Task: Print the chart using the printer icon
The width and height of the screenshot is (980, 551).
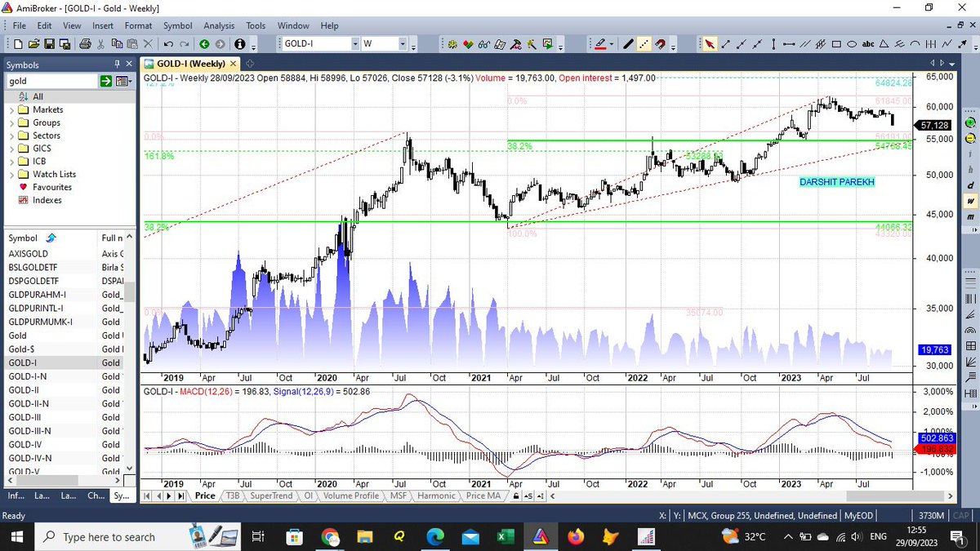Action: pyautogui.click(x=86, y=44)
